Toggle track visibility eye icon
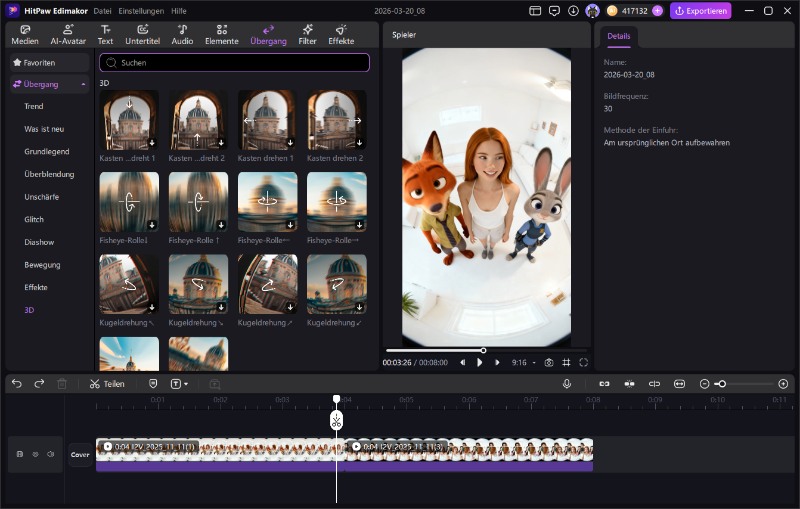 (35, 454)
